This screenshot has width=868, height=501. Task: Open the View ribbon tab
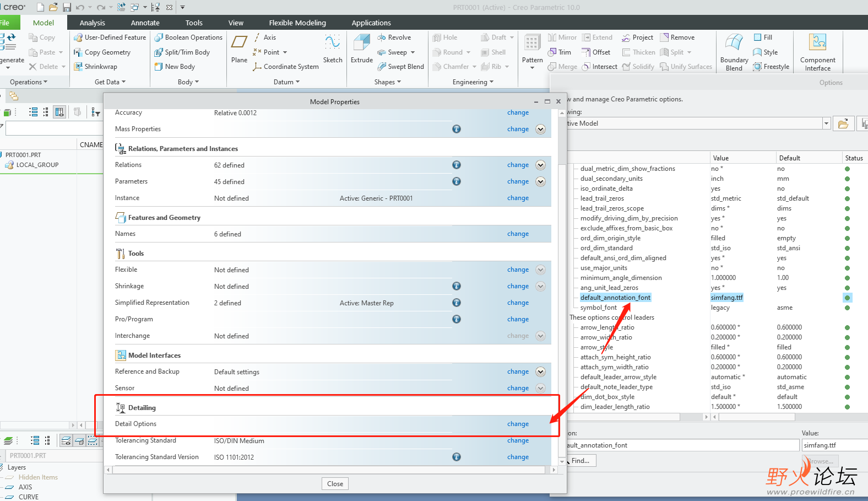[236, 23]
